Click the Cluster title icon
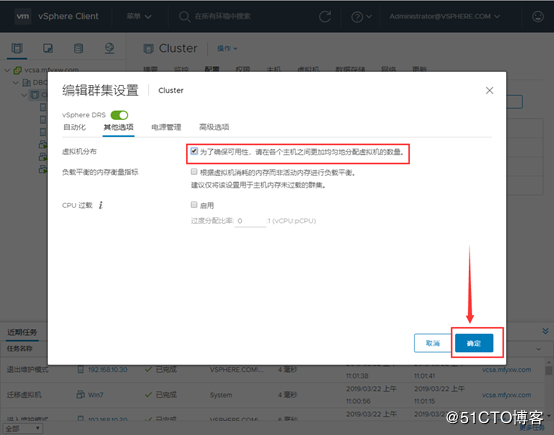This screenshot has width=554, height=435. pos(148,48)
